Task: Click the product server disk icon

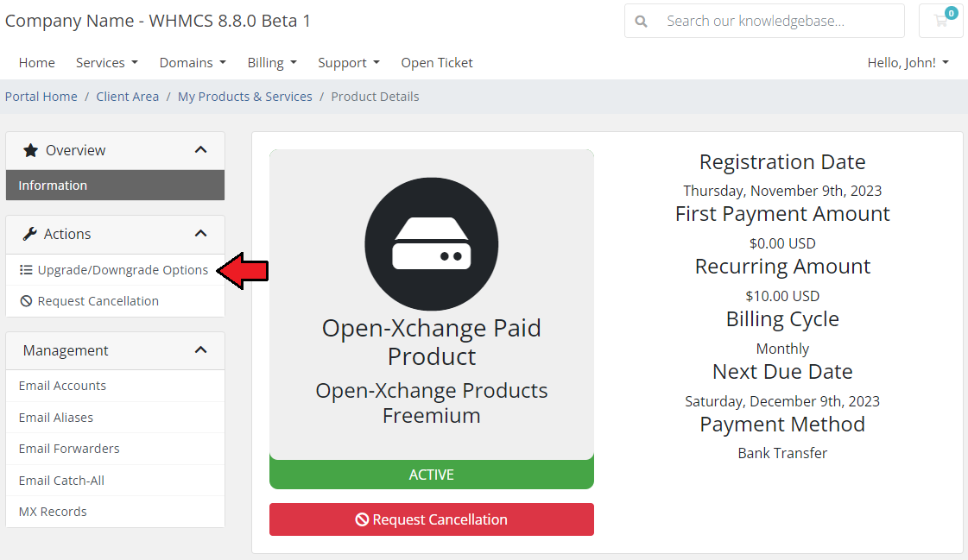Action: click(x=432, y=243)
